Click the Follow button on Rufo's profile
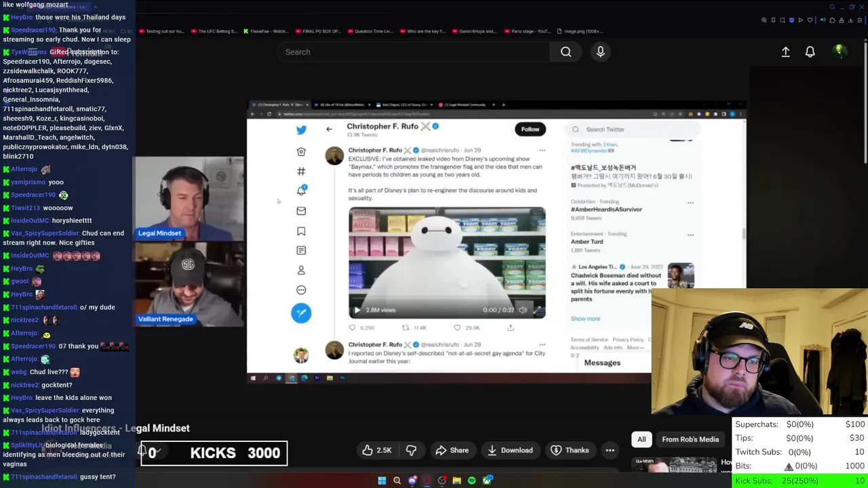Screen dimensions: 868x488 [x=530, y=129]
